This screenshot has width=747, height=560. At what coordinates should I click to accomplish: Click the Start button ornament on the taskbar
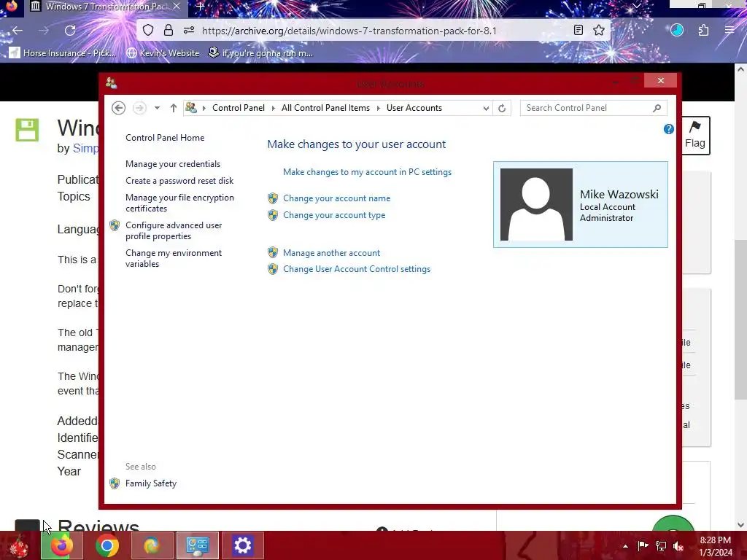point(18,545)
